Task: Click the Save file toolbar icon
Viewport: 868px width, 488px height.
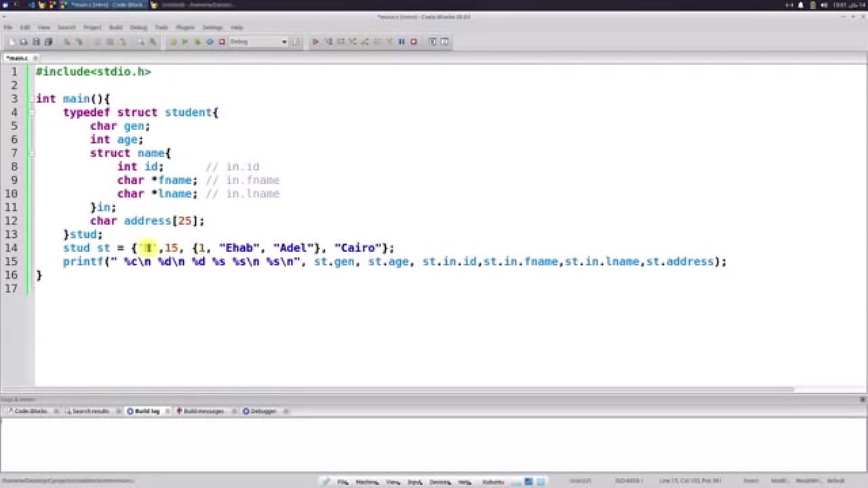Action: point(37,42)
